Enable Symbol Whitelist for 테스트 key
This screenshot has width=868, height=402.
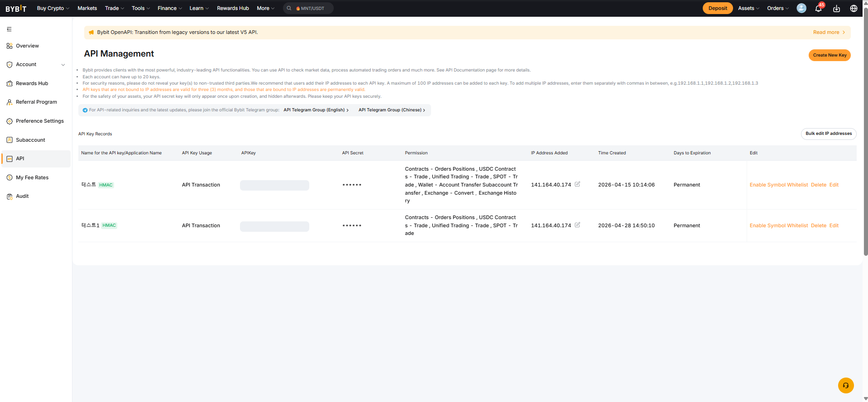779,185
